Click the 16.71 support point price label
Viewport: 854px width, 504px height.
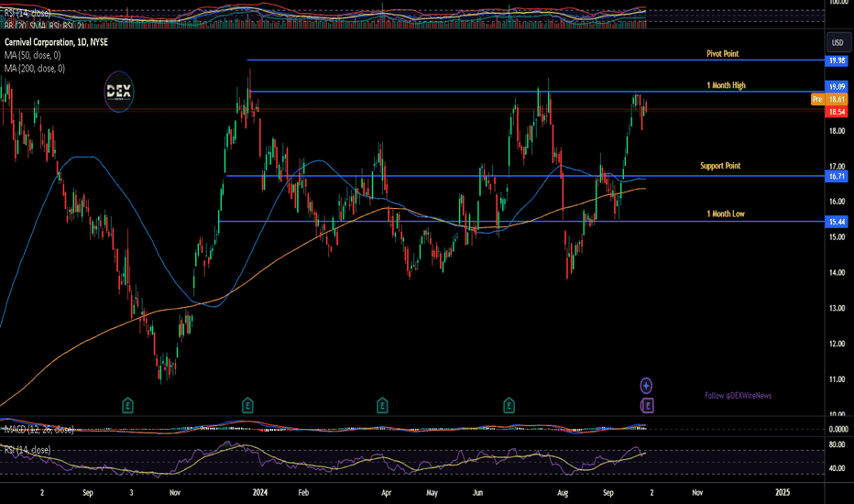click(x=837, y=176)
